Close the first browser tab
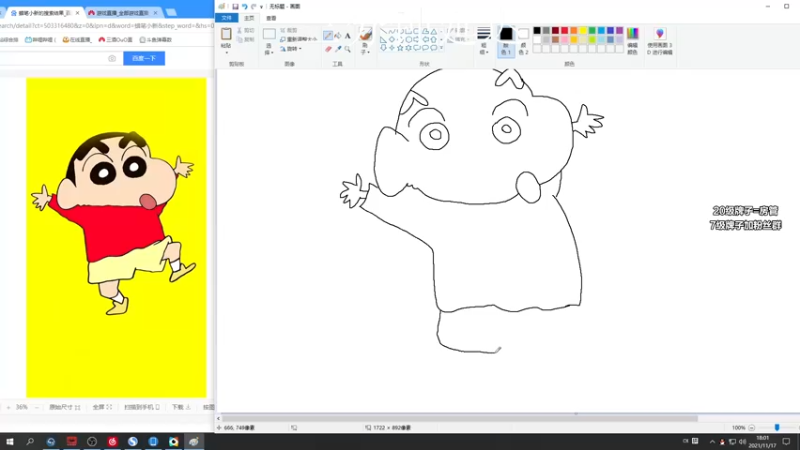 point(78,13)
